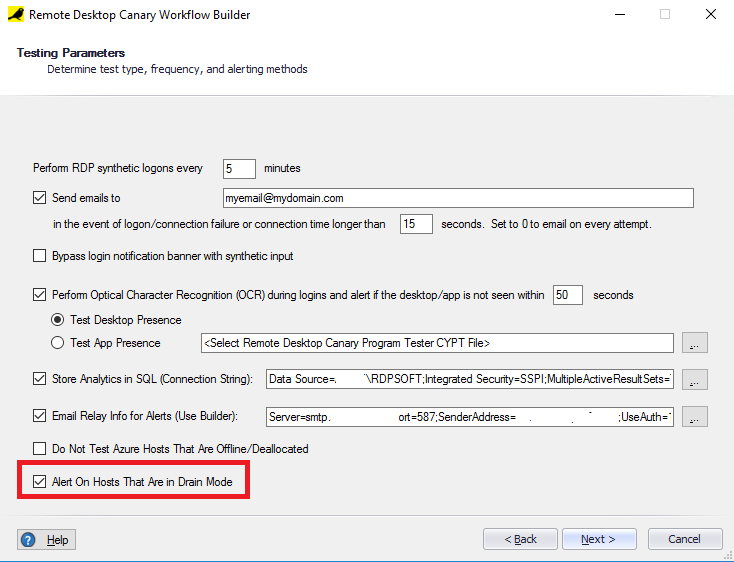This screenshot has height=562, width=734.
Task: Click the Help button
Action: [x=46, y=540]
